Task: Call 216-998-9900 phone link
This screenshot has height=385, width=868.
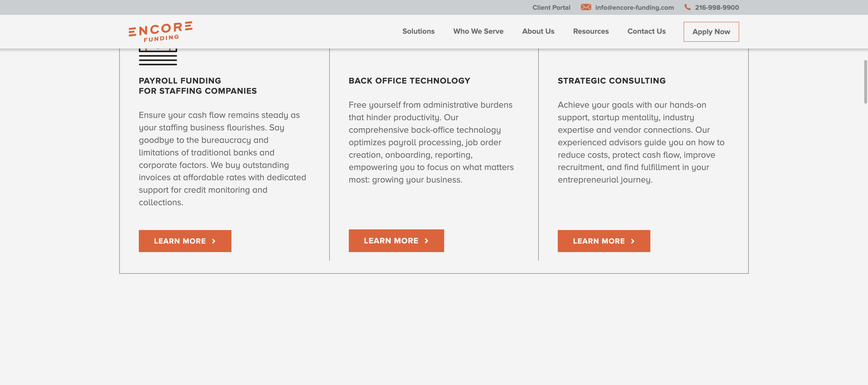Action: [717, 7]
